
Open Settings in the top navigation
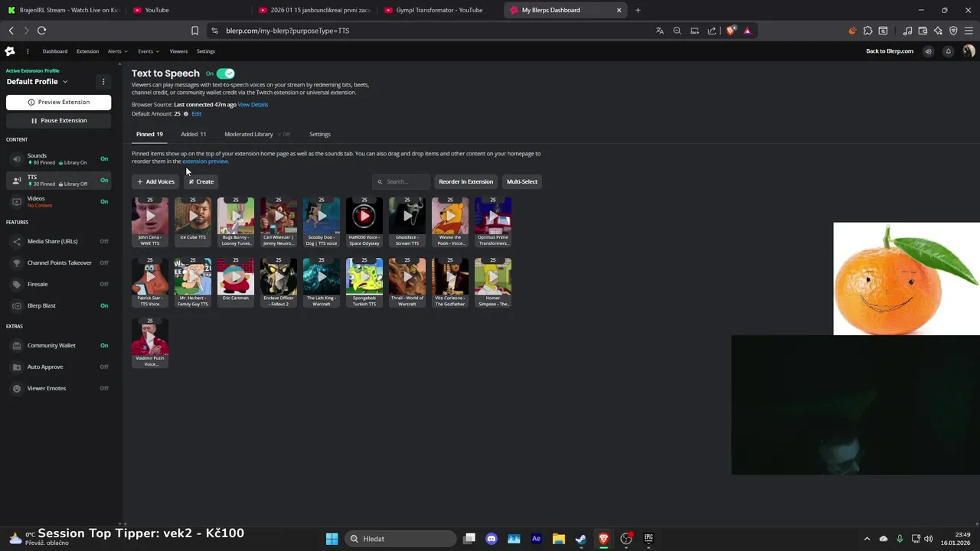click(206, 51)
